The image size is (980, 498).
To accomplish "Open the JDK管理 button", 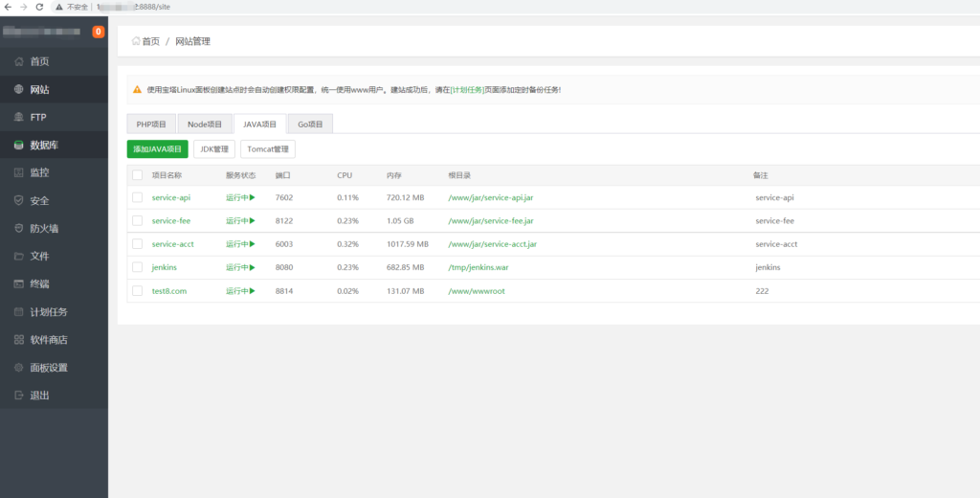I will click(x=214, y=148).
